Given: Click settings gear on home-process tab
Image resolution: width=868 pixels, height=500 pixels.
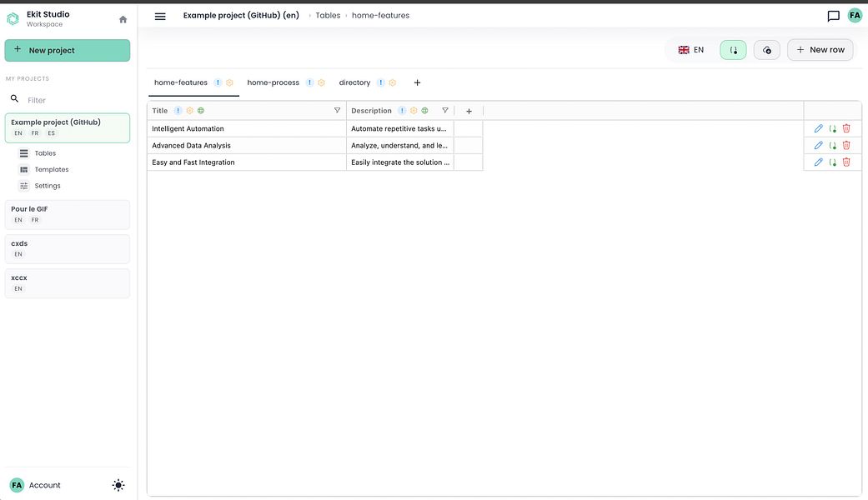Looking at the screenshot, I should click(321, 82).
